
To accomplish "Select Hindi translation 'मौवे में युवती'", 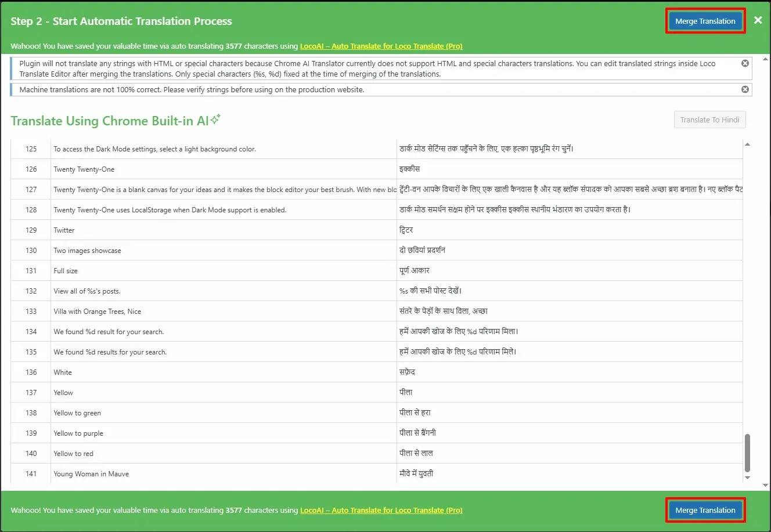I will coord(416,473).
